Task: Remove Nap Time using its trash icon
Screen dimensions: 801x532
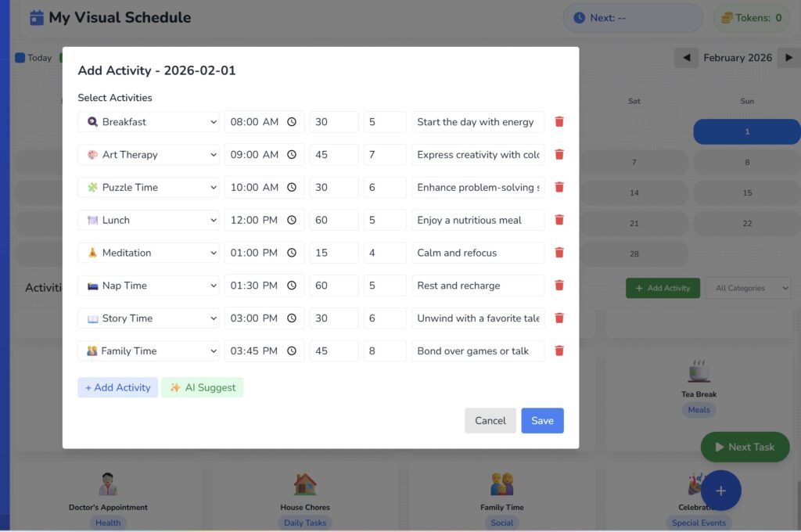Action: 559,285
